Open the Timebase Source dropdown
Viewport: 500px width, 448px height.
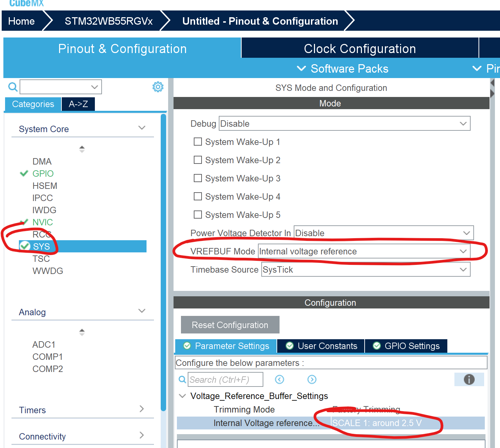tap(463, 269)
